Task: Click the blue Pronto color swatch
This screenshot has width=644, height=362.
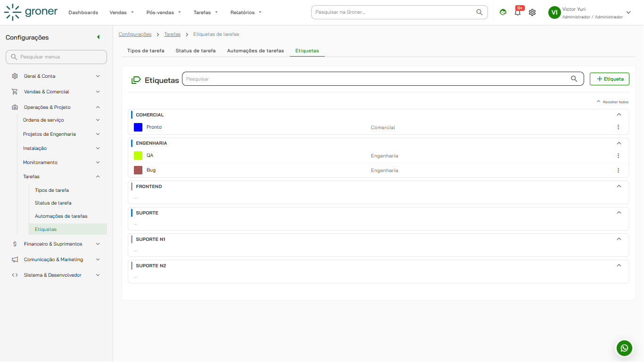Action: pos(138,127)
